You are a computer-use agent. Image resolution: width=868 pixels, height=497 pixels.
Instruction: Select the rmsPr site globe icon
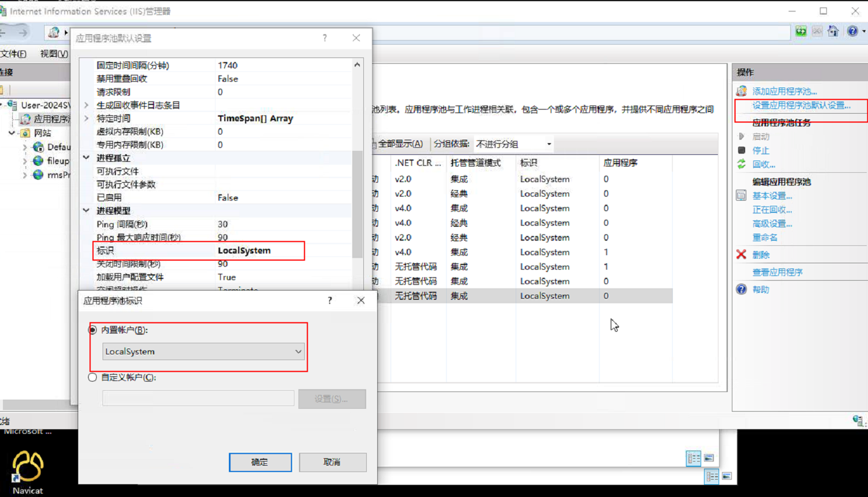(38, 175)
